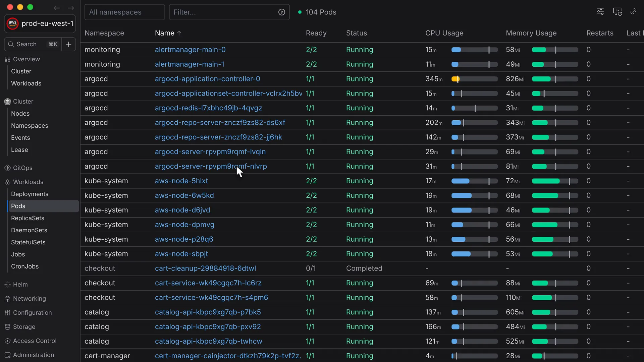
Task: Open pod argocd-application-controller-0
Action: (207, 79)
